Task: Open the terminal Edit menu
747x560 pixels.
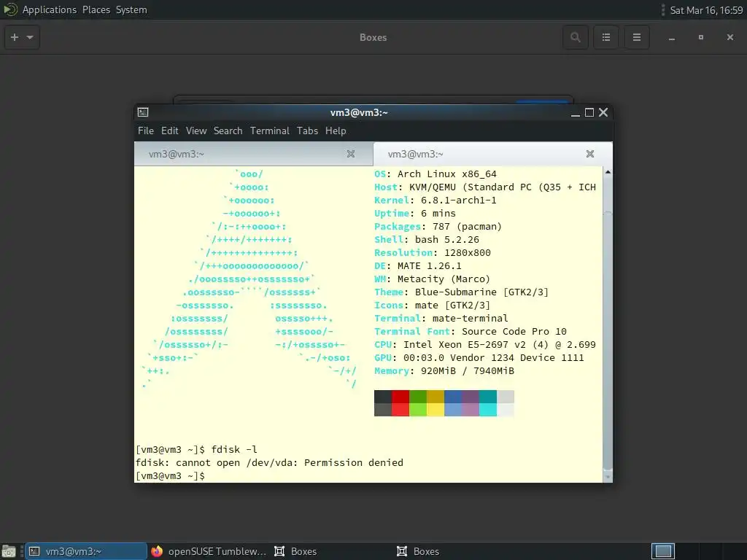Action: (169, 131)
